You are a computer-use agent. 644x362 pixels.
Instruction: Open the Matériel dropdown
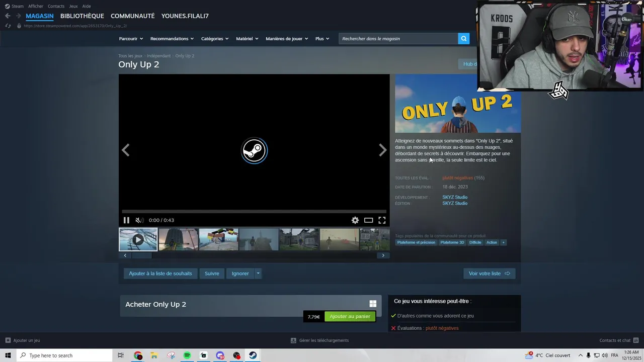[x=247, y=39]
